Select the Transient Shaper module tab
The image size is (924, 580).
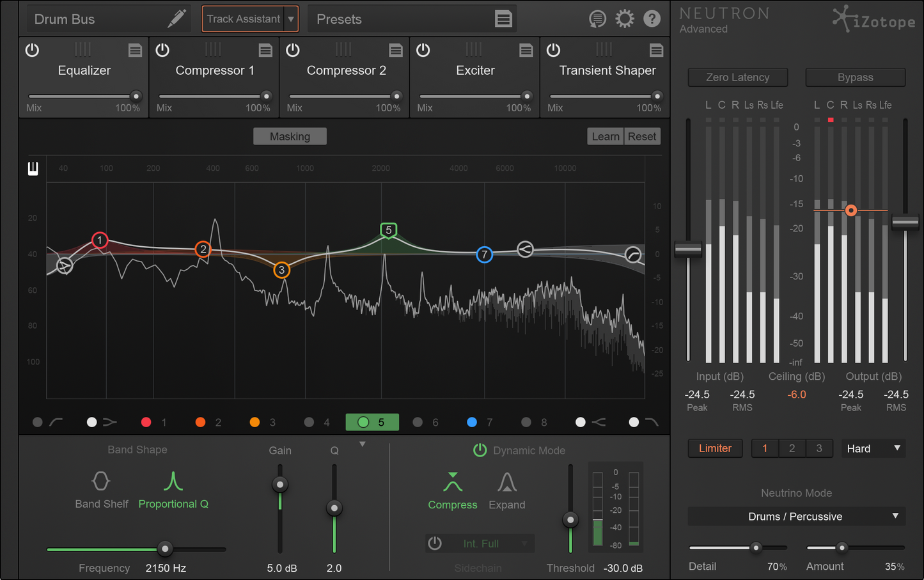pos(607,70)
